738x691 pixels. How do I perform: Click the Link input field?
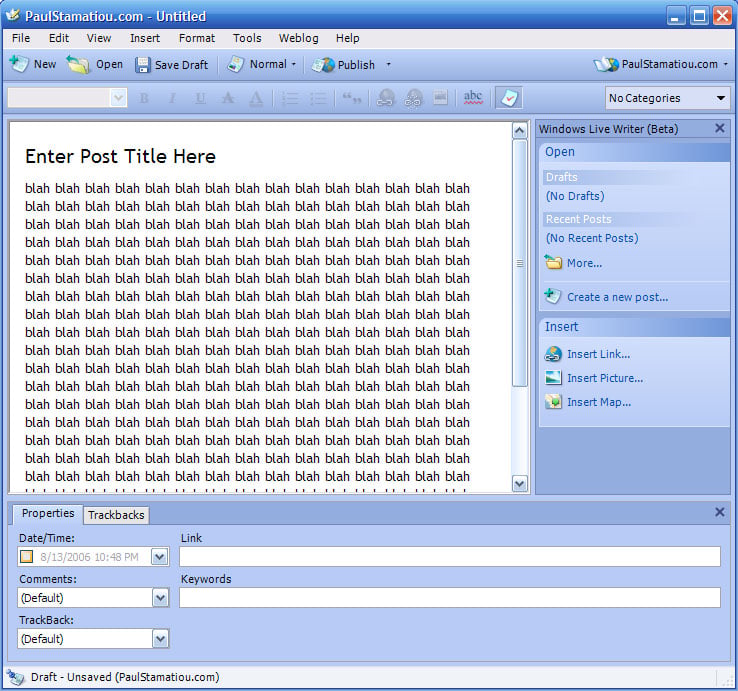coord(449,556)
